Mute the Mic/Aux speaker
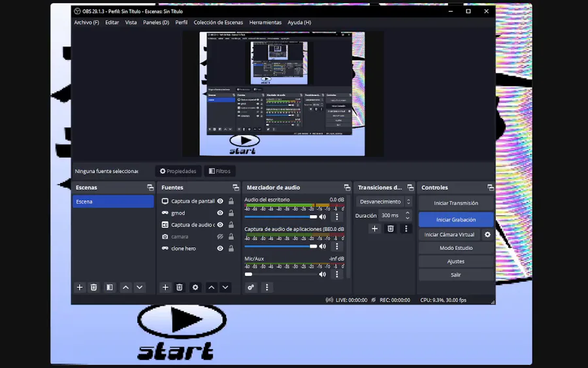Viewport: 588px width, 368px height. (x=323, y=275)
